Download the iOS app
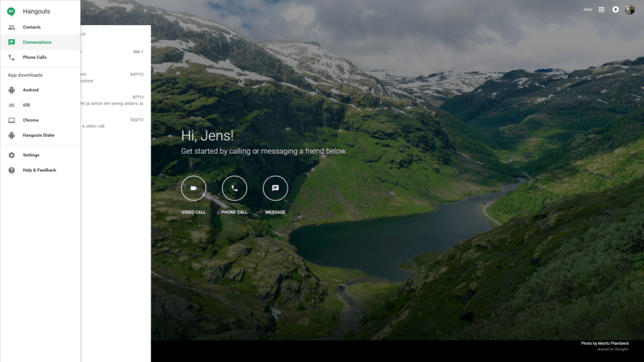The height and width of the screenshot is (362, 644). pos(26,105)
